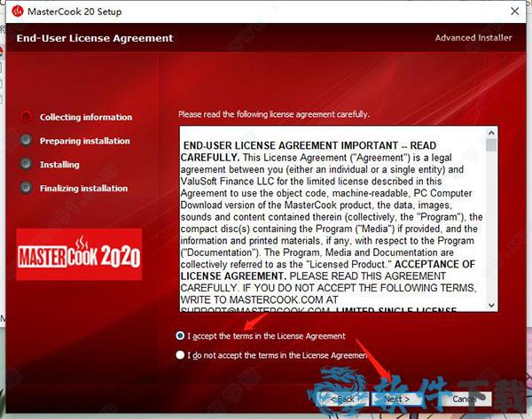
Task: Select I accept the terms option
Action: tap(181, 336)
